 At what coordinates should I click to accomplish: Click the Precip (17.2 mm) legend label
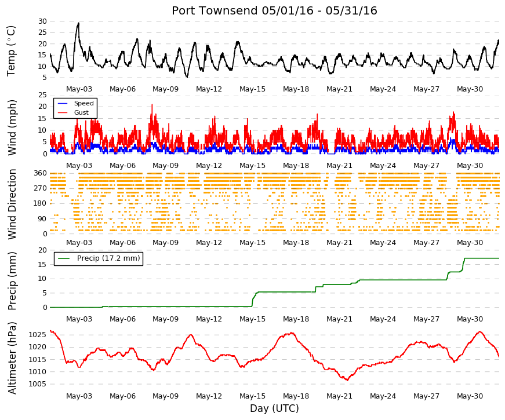(108, 258)
